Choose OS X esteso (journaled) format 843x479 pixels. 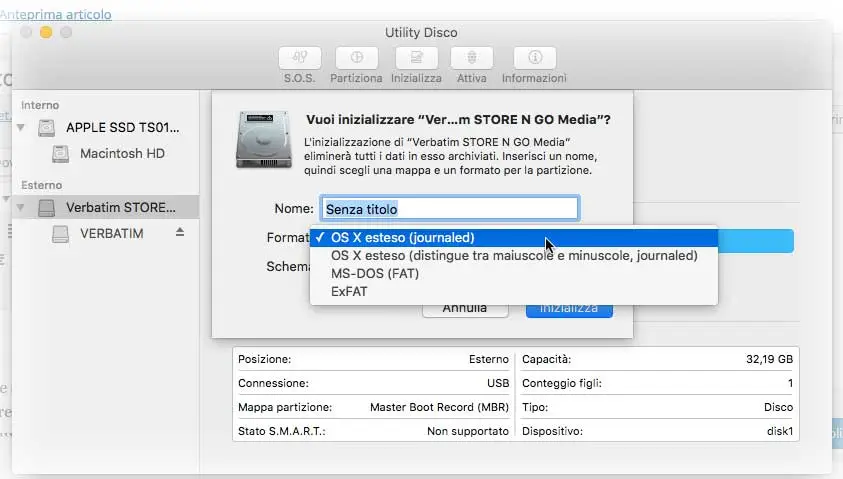pyautogui.click(x=513, y=238)
